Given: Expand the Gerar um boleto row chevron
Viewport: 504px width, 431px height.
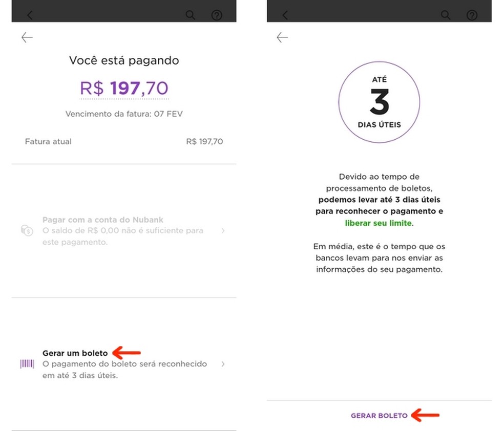Looking at the screenshot, I should click(x=223, y=364).
